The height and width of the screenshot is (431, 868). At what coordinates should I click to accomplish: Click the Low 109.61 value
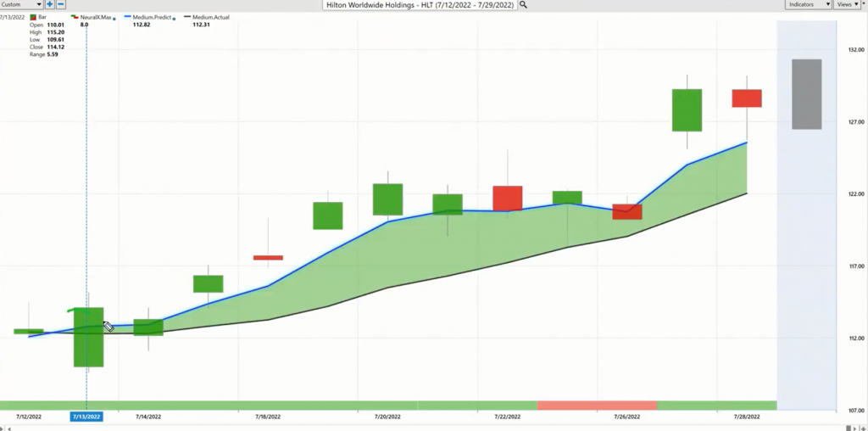(x=56, y=39)
